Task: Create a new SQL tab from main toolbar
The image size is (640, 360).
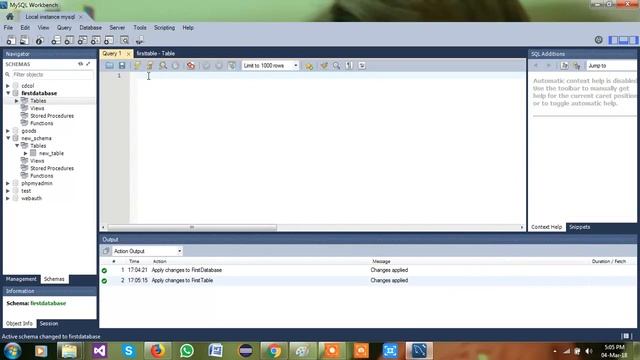Action: click(11, 40)
